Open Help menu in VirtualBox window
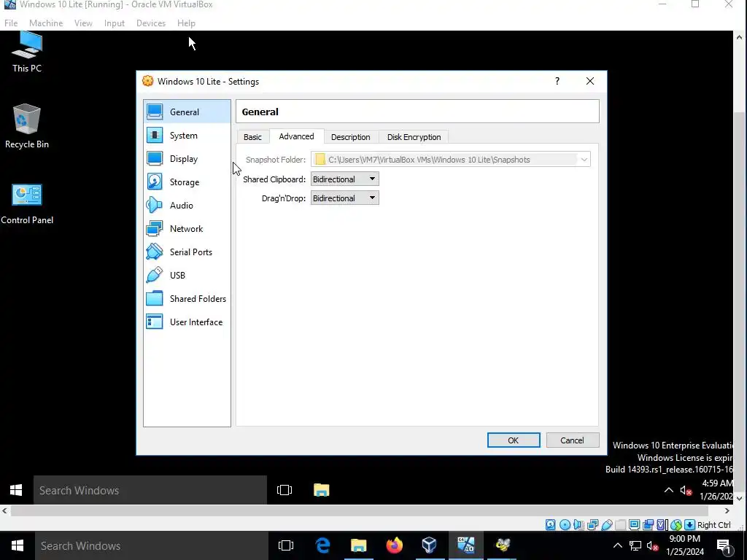Screen dimensions: 747x560 pyautogui.click(x=186, y=23)
